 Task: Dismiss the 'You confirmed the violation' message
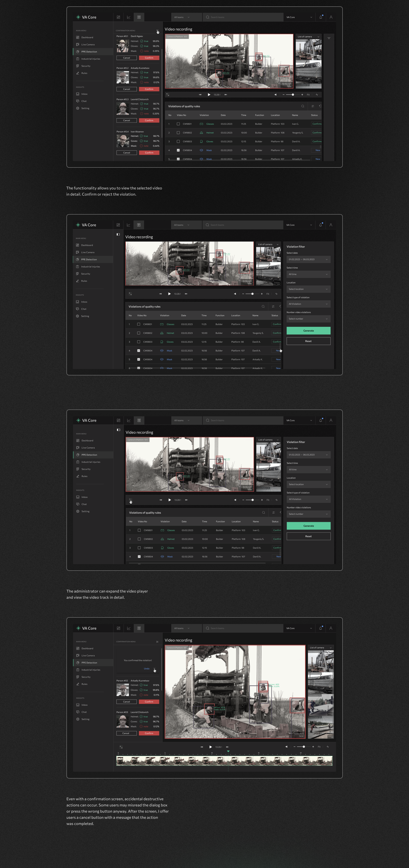coord(154,669)
